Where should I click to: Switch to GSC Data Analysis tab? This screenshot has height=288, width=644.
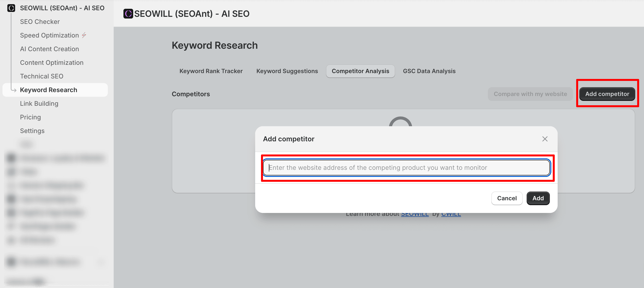click(429, 71)
